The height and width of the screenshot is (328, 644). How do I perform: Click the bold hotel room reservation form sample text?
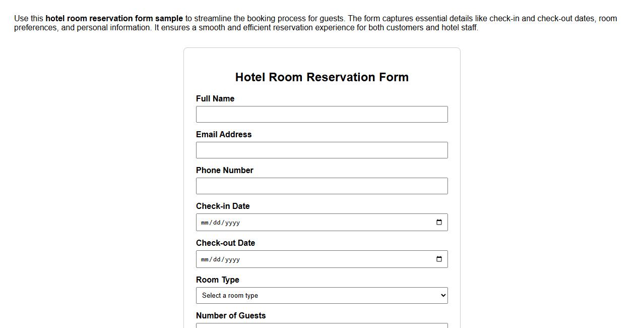click(x=114, y=18)
